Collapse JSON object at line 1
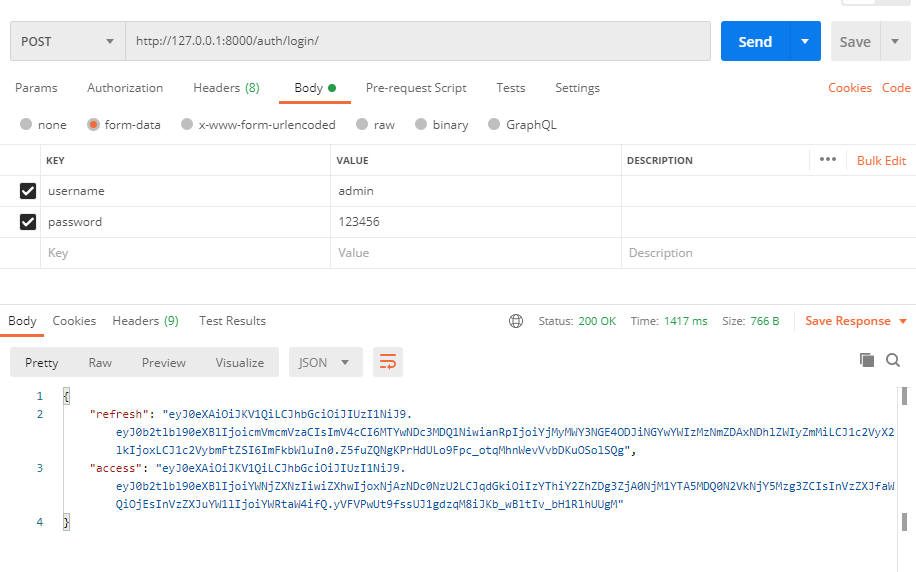This screenshot has width=916, height=572. point(67,396)
